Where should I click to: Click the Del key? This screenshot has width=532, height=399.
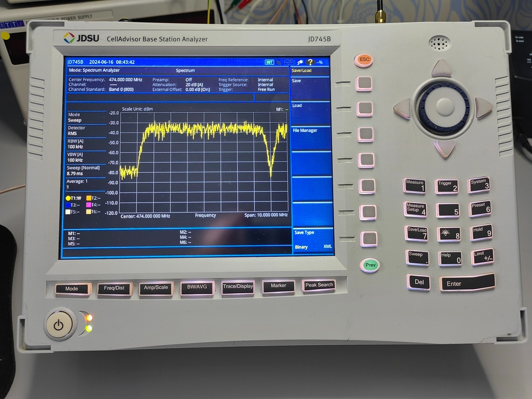point(419,282)
